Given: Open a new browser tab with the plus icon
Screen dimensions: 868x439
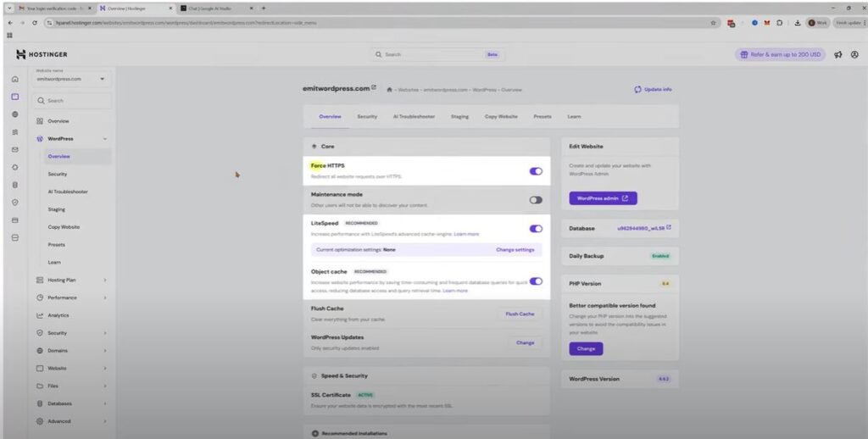Looking at the screenshot, I should (x=264, y=8).
